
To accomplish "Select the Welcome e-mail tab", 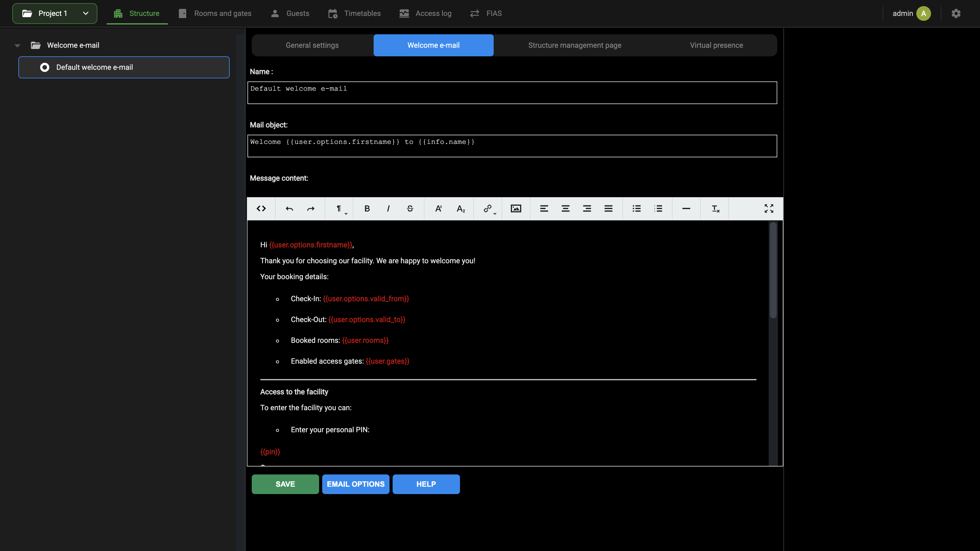I will [x=433, y=45].
